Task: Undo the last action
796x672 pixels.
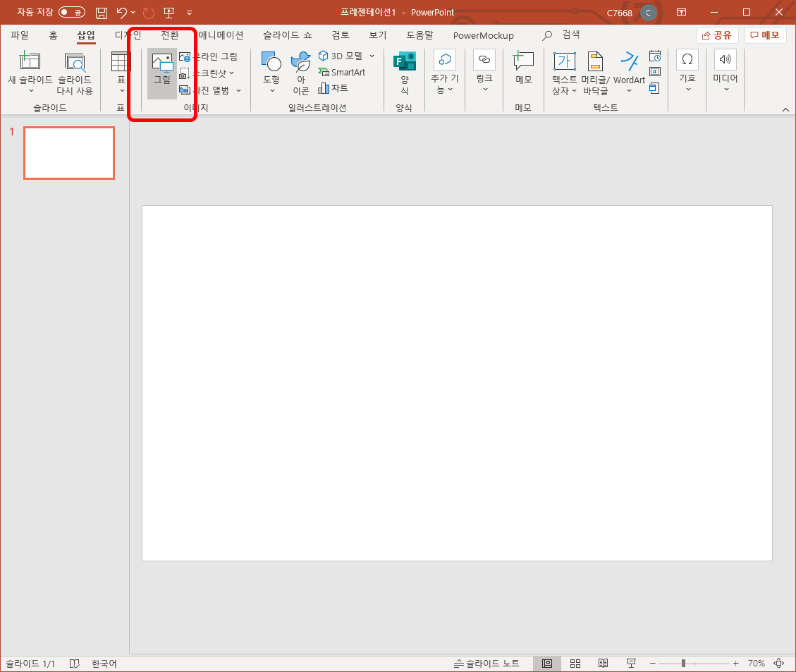Action: coord(121,12)
